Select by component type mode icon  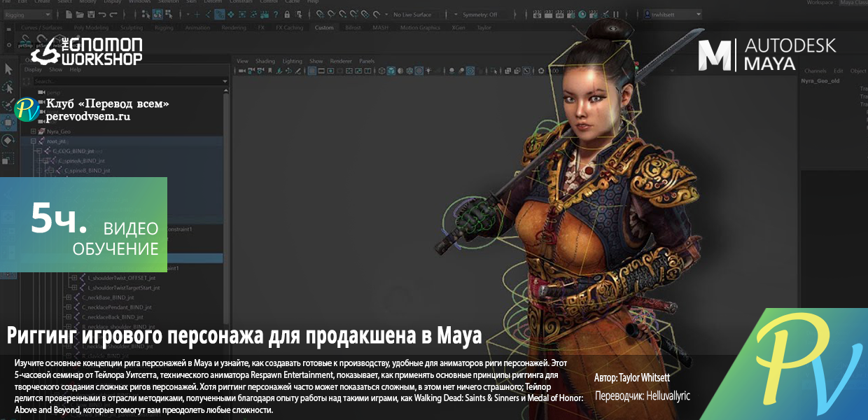click(169, 15)
